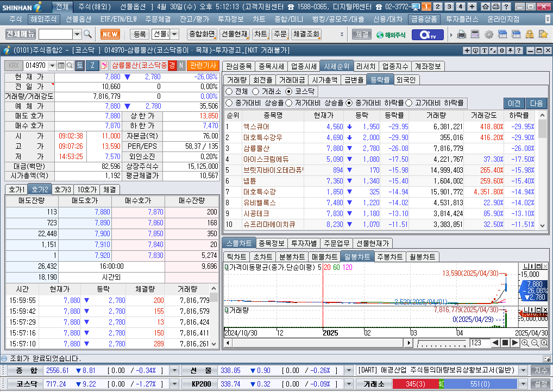Switch to the 10호가 tab
This screenshot has width=553, height=392.
coord(87,189)
